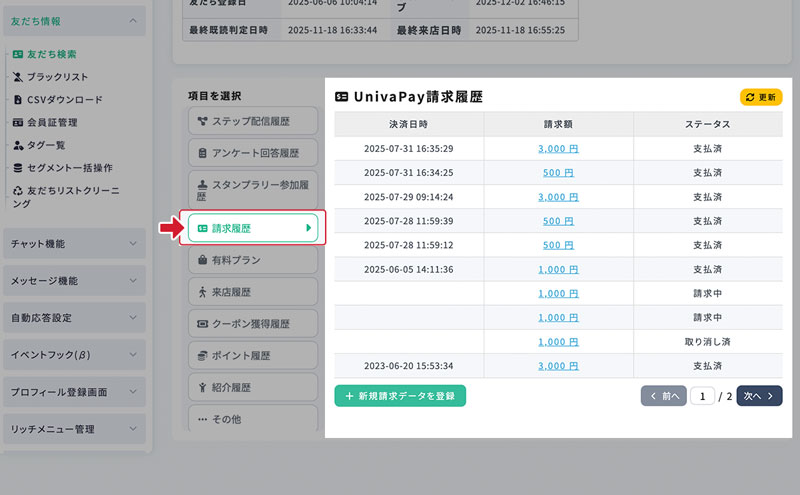Open the 3,000 円 link dated 2025-07-31

point(558,148)
